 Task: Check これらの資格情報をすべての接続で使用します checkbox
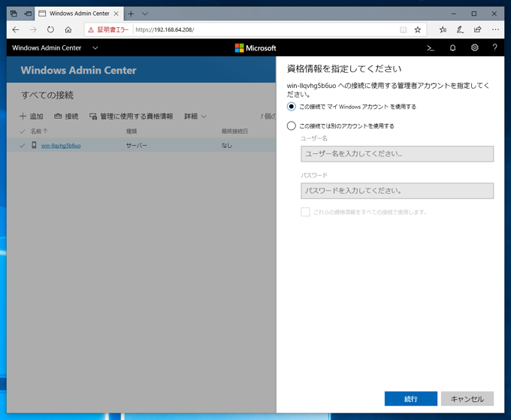[x=305, y=212]
